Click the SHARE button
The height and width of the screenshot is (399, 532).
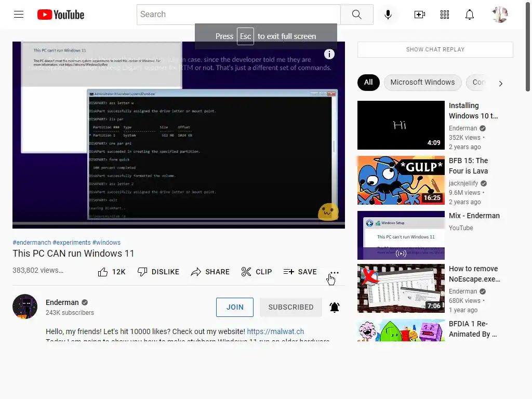coord(210,272)
